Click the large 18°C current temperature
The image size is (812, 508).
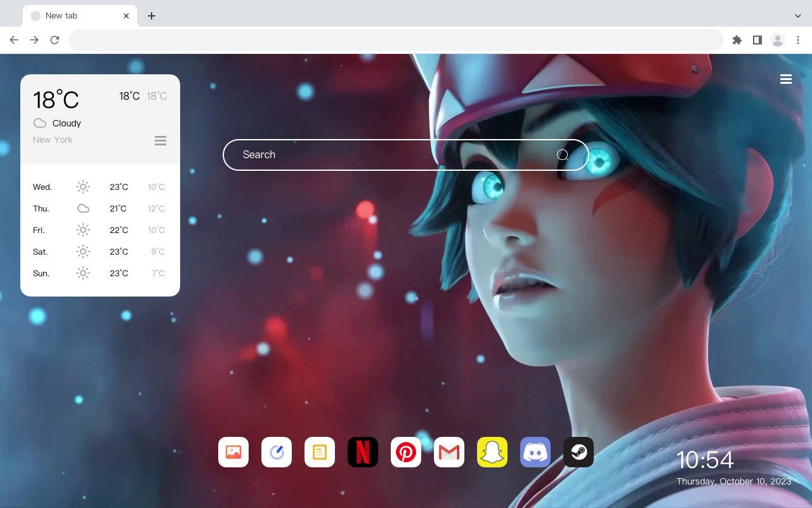[x=56, y=100]
